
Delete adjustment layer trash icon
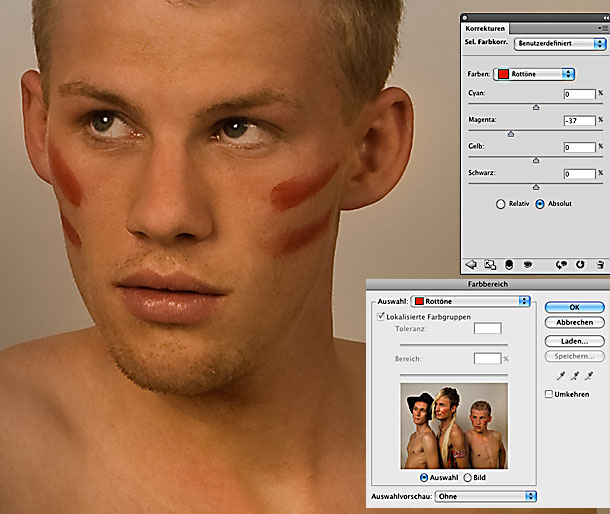(x=600, y=265)
